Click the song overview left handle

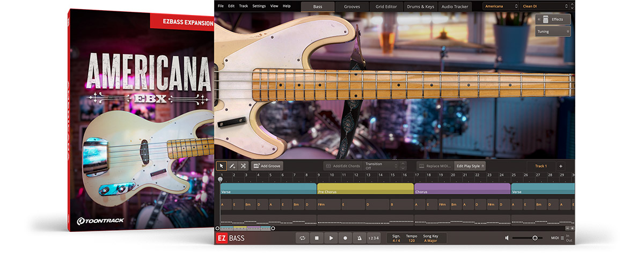point(217,228)
